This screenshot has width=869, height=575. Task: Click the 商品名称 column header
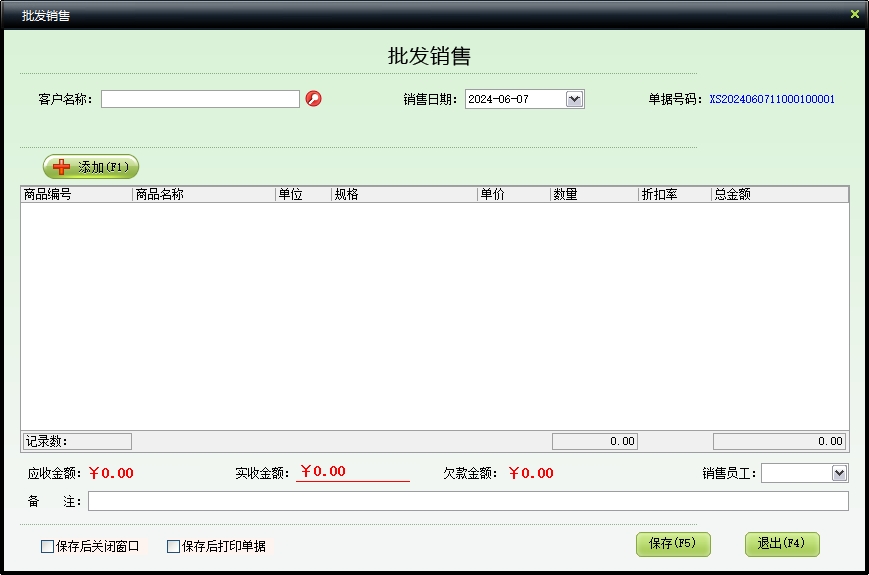click(204, 195)
